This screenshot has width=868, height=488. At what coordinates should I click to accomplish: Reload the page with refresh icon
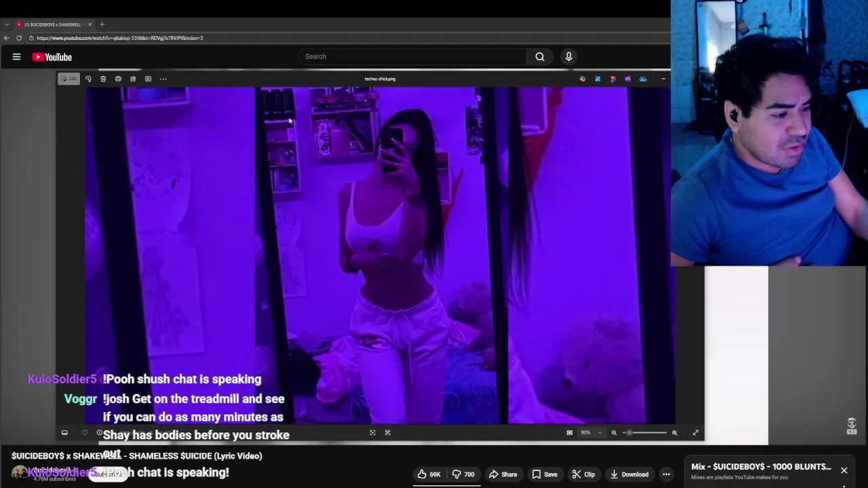(x=19, y=38)
